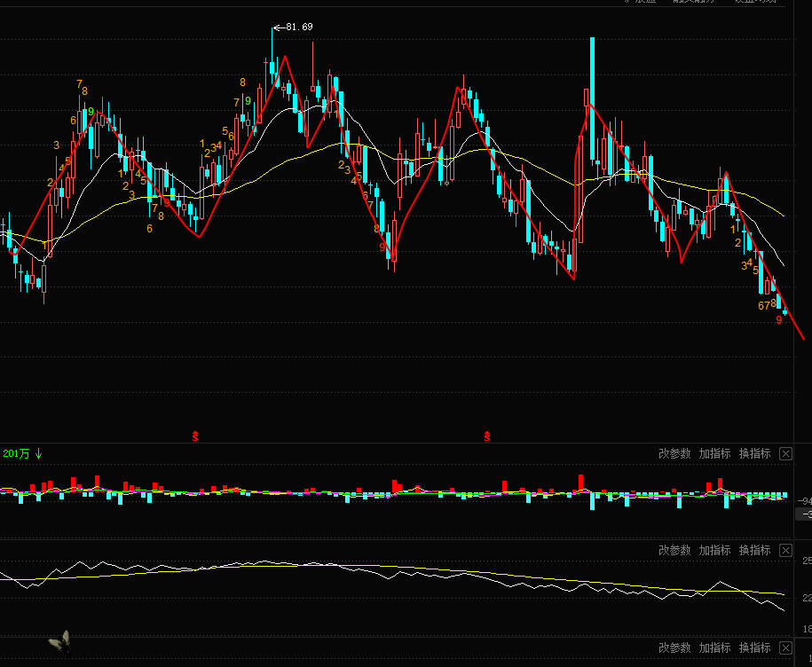This screenshot has width=812, height=667.
Task: Close the bottommost indicator panel
Action: tap(785, 647)
